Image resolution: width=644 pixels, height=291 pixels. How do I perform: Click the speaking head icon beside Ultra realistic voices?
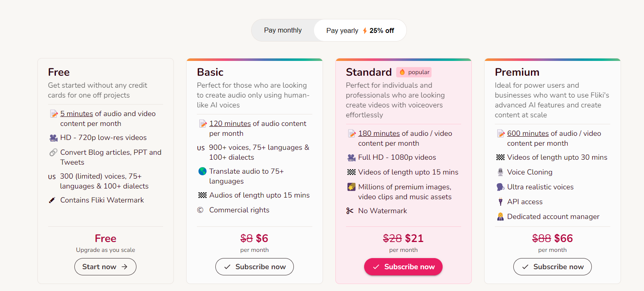click(x=500, y=187)
